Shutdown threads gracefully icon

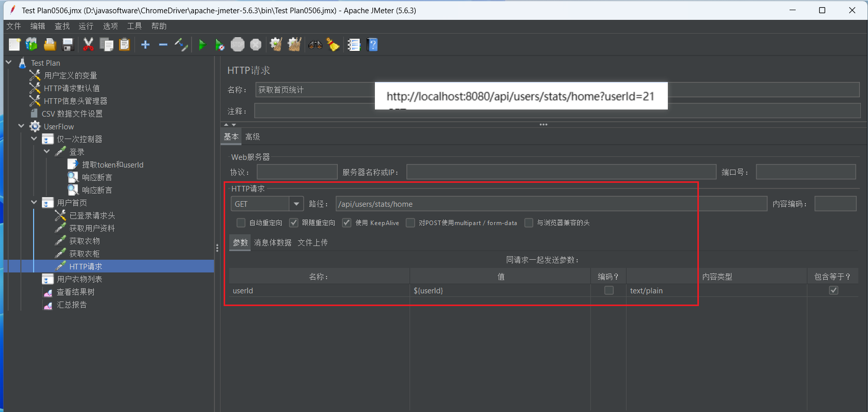point(256,45)
